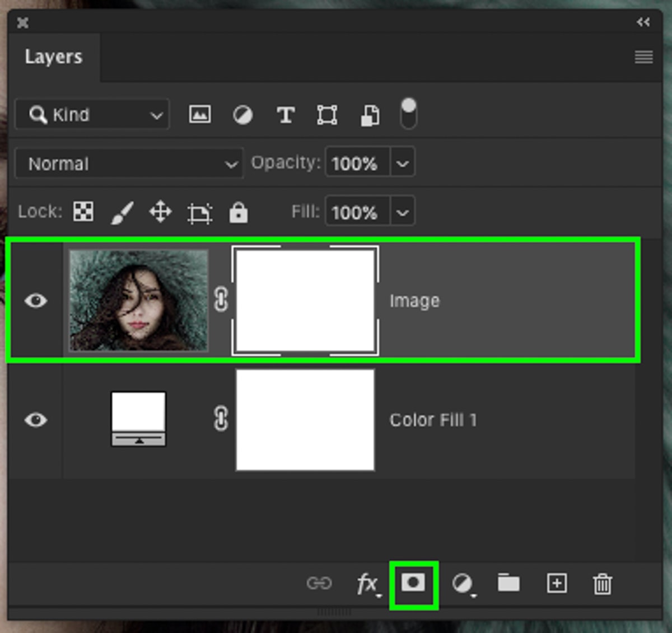Create a new layer with plus icon

556,584
